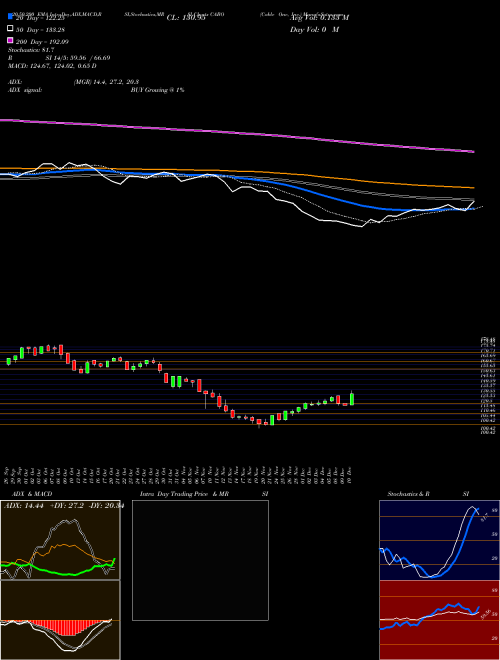
Task: Click the 'Day Vol: 0 M' text
Action: click(314, 29)
